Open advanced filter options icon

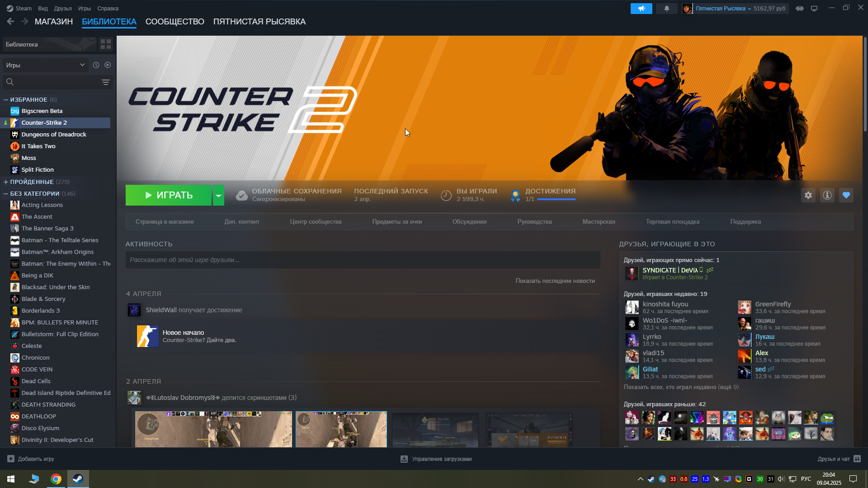tap(105, 82)
